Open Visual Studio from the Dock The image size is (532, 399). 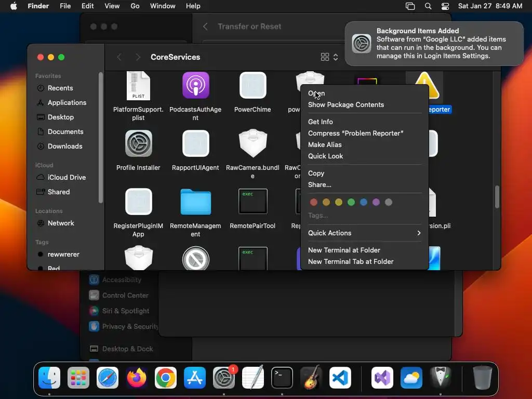(x=382, y=378)
